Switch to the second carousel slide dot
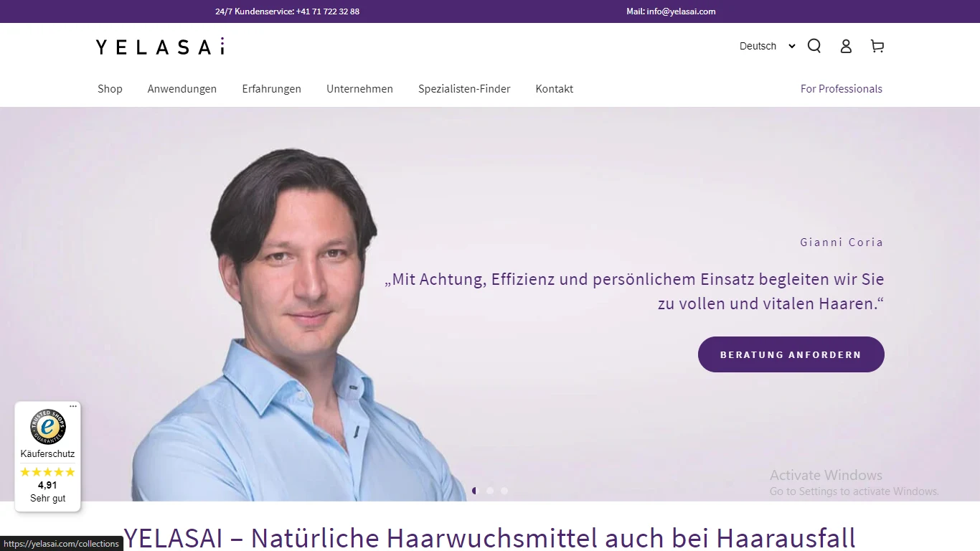The width and height of the screenshot is (980, 551). tap(490, 491)
